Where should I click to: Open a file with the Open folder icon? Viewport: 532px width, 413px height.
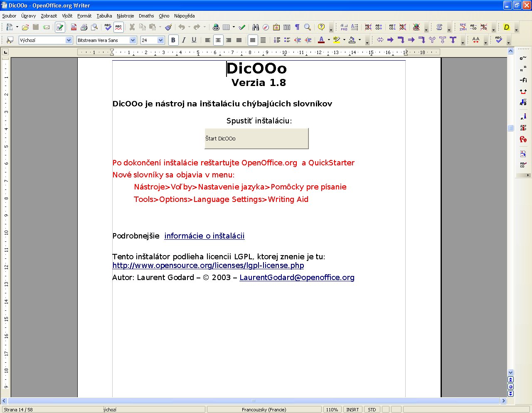[x=25, y=27]
